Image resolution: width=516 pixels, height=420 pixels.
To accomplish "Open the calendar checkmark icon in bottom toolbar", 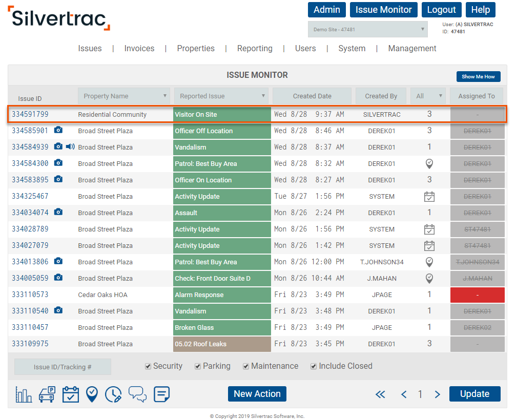I will pyautogui.click(x=70, y=394).
